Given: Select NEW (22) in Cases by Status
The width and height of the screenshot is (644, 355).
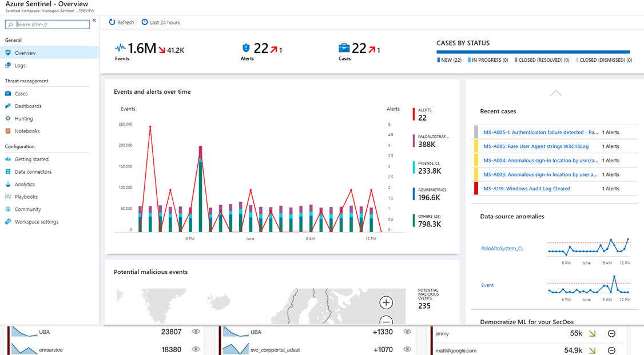Looking at the screenshot, I should pyautogui.click(x=450, y=60).
